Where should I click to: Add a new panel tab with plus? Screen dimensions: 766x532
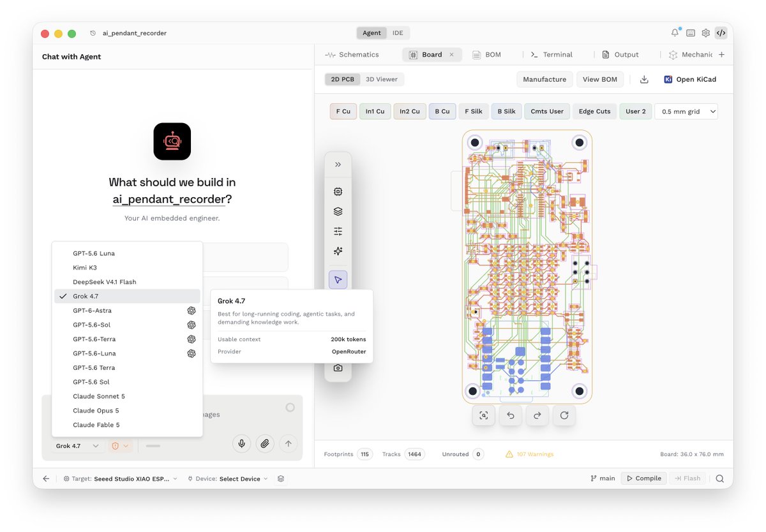[721, 55]
